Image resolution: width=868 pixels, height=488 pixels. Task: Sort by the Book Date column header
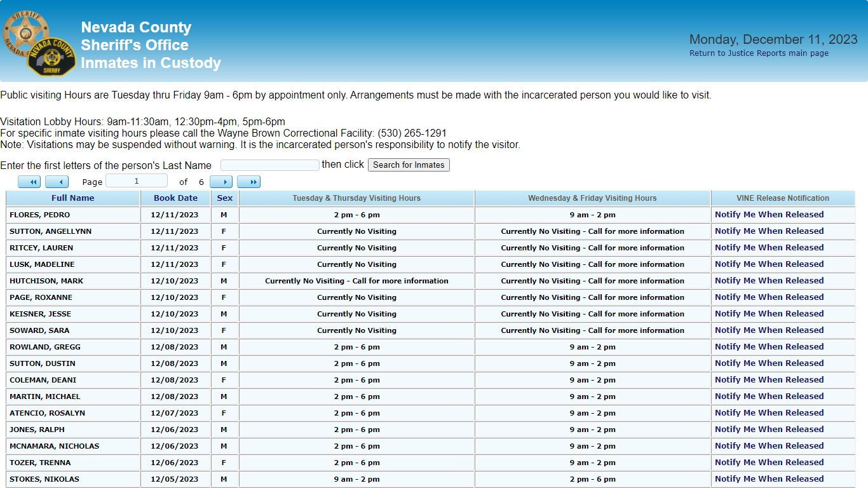(175, 198)
